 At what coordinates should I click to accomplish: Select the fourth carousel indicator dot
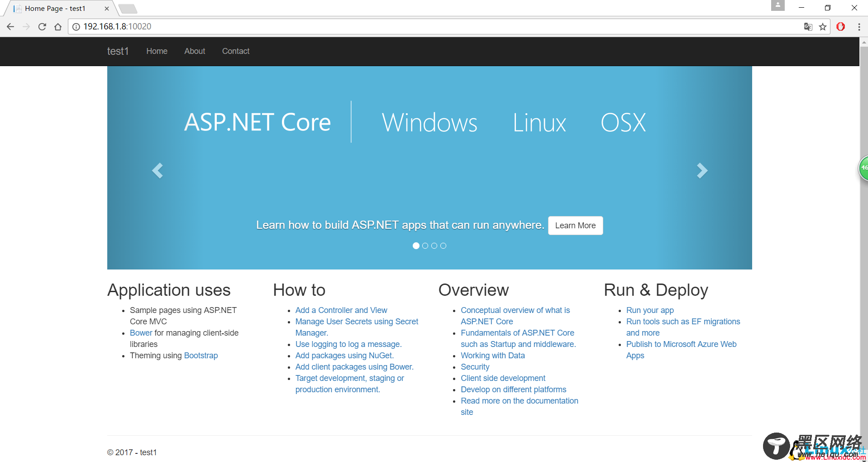pyautogui.click(x=443, y=245)
